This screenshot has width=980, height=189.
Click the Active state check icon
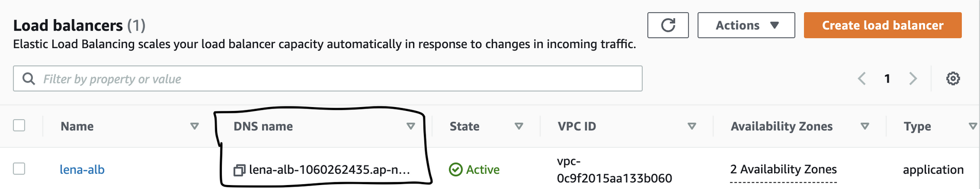456,169
